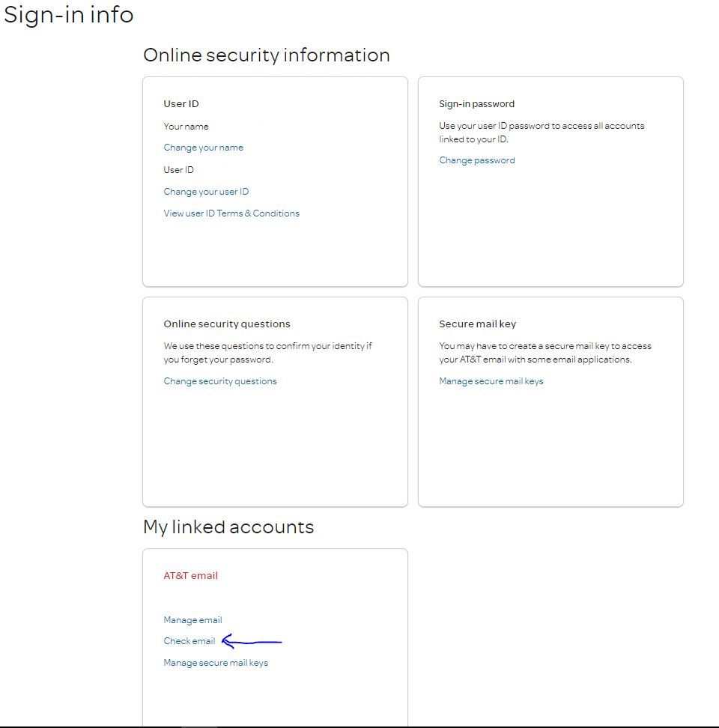Open the Check email link
This screenshot has height=728, width=719.
click(x=189, y=641)
